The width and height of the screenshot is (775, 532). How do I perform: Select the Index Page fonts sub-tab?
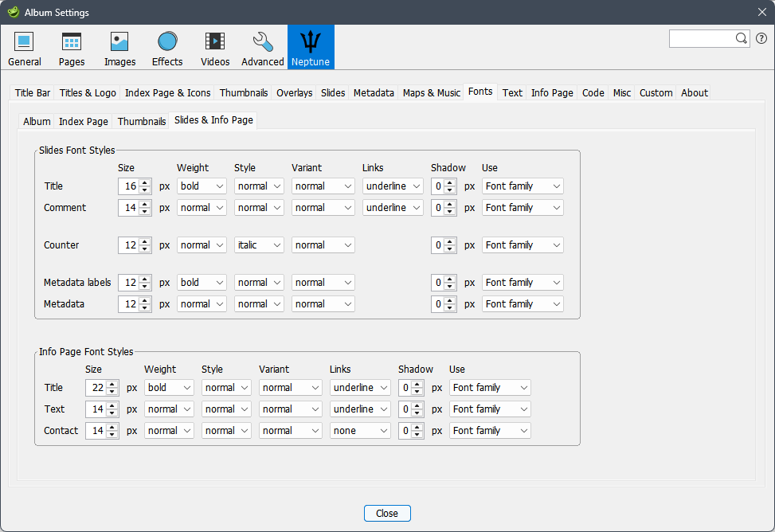point(84,122)
